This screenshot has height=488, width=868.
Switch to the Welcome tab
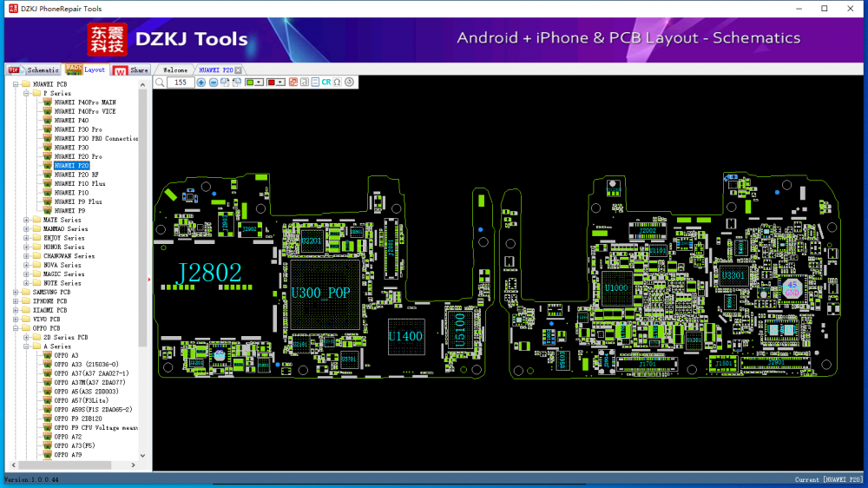(x=175, y=70)
